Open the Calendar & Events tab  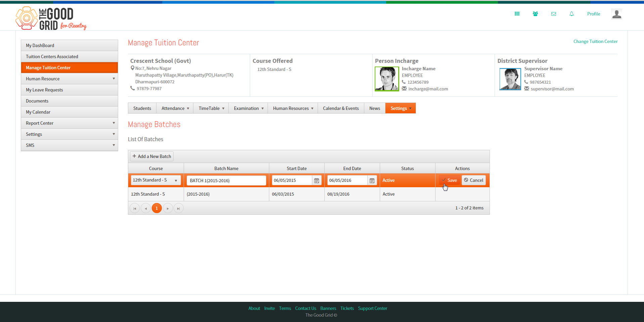click(x=341, y=108)
